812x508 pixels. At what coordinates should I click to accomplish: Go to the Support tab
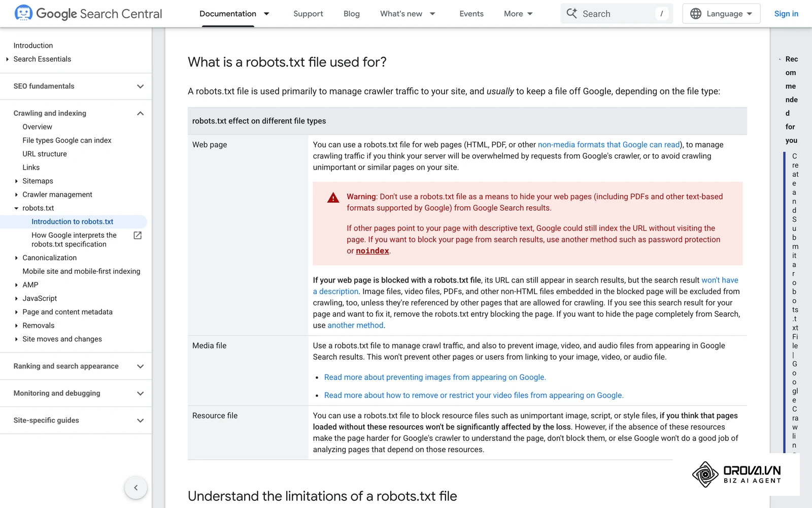point(308,14)
